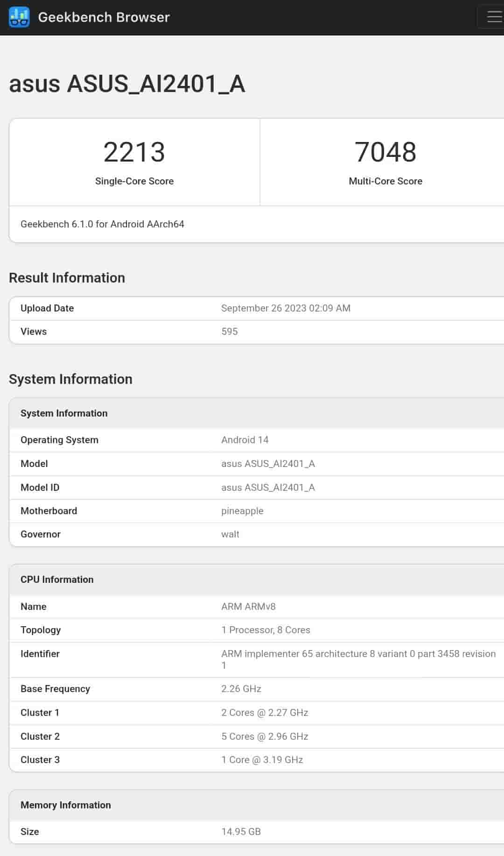Viewport: 504px width, 856px height.
Task: Click the Geekbench logo icon
Action: tap(19, 17)
